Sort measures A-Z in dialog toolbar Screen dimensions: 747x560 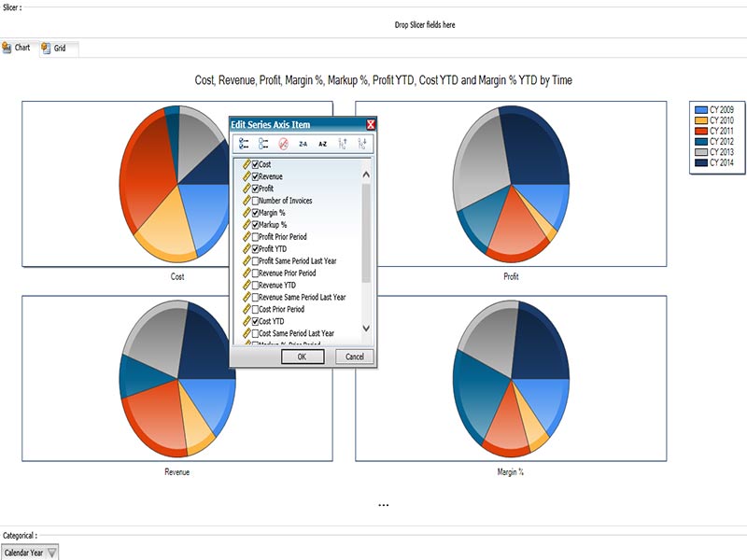(x=322, y=144)
